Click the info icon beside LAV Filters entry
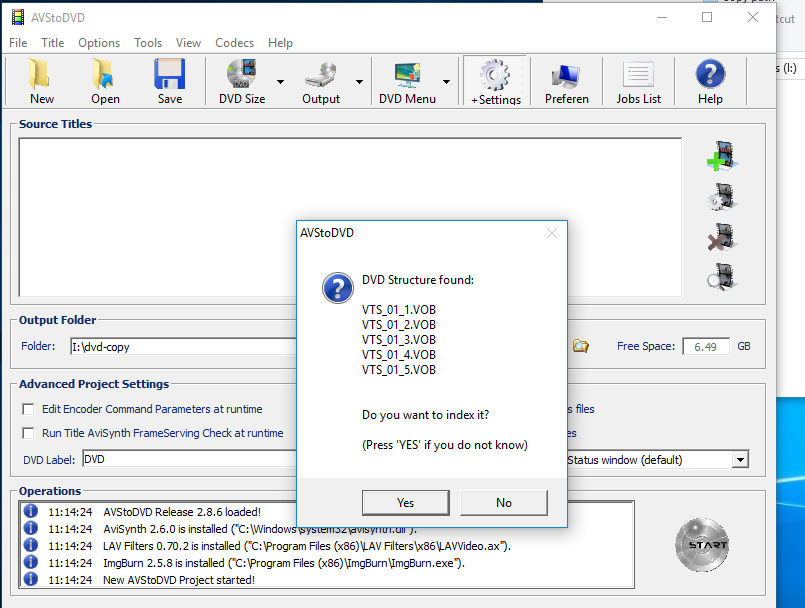The width and height of the screenshot is (805, 608). click(x=31, y=545)
